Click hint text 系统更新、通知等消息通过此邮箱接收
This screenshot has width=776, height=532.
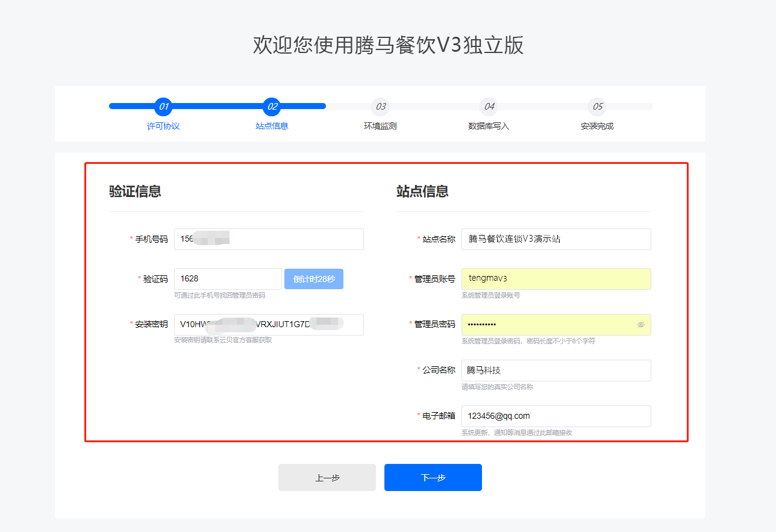tap(517, 433)
